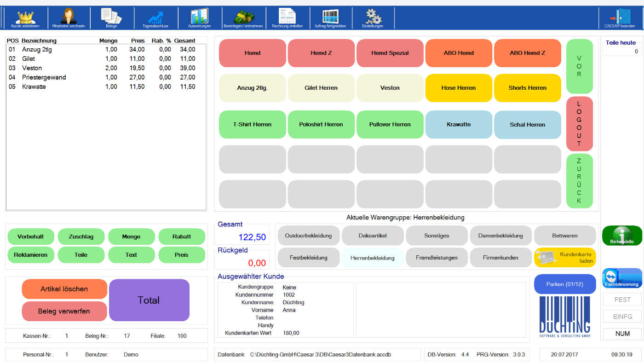Click Kundenkarte laden button
Viewport: 644px width, 364px height.
(x=564, y=258)
